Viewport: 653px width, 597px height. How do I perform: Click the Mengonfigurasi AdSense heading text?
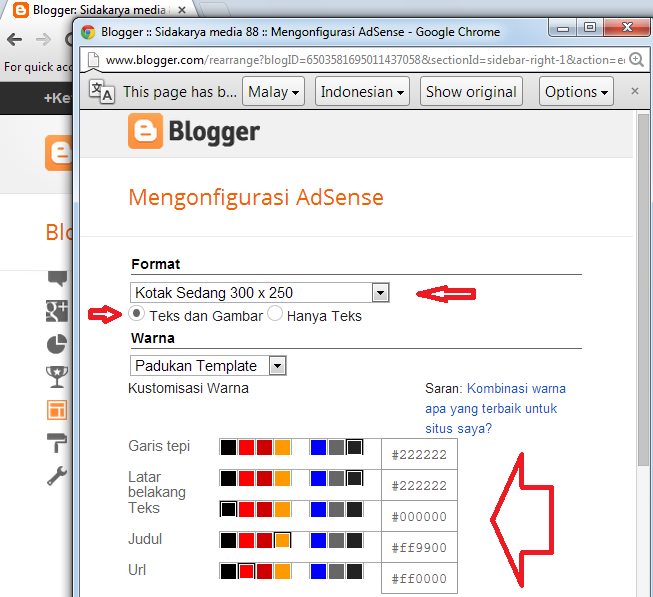click(256, 197)
